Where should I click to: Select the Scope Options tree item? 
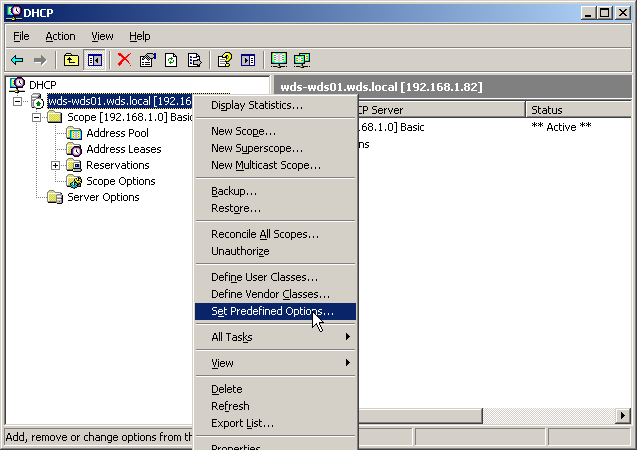tap(121, 181)
